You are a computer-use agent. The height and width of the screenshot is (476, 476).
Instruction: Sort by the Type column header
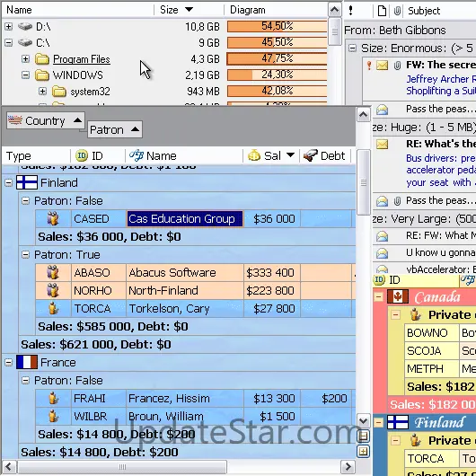click(37, 156)
